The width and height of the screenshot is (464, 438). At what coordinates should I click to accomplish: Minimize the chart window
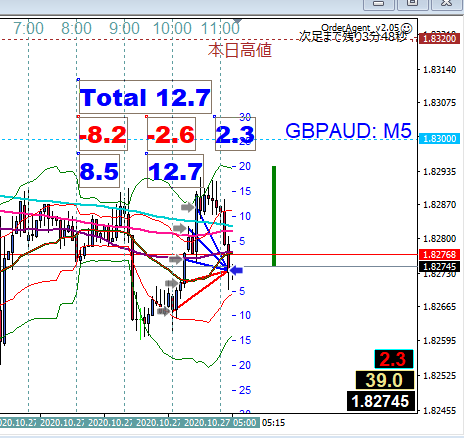point(378,4)
